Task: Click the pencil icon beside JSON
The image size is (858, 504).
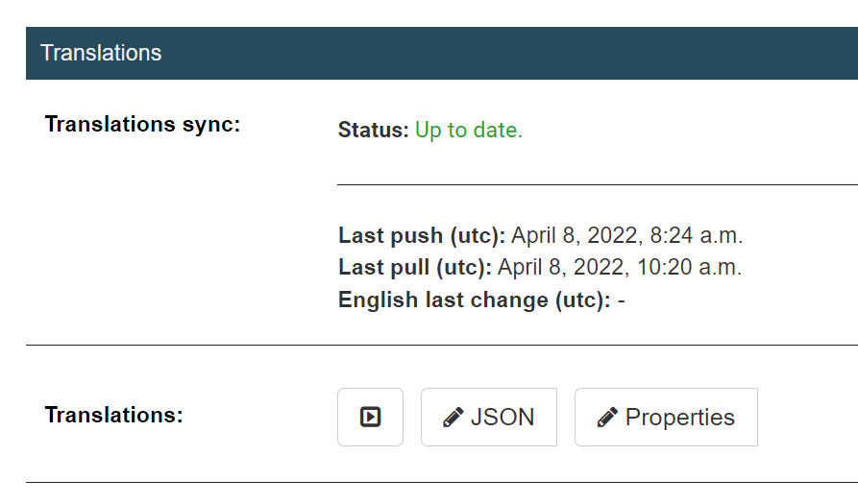Action: coord(454,417)
